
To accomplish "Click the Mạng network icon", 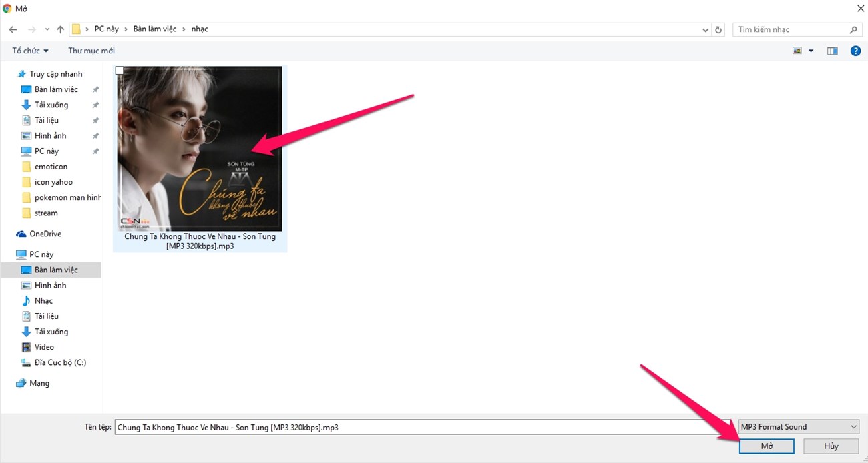I will point(21,383).
